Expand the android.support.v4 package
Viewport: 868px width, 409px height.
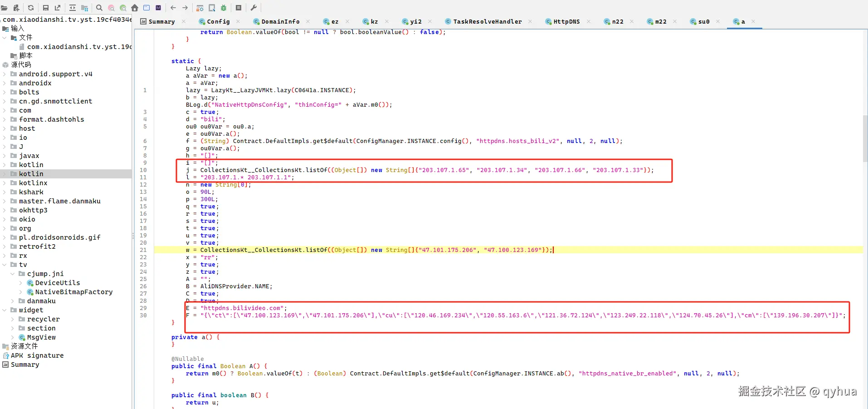point(5,74)
